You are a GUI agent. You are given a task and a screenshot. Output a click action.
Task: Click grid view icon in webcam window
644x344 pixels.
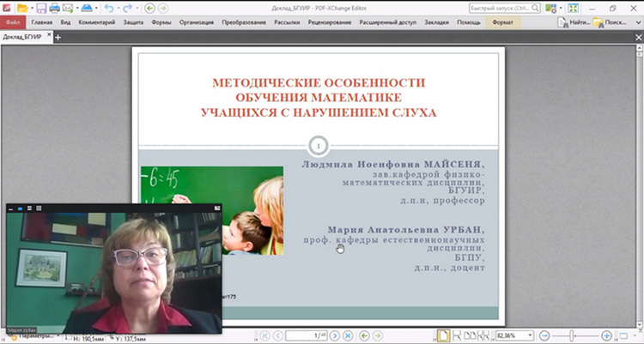pyautogui.click(x=39, y=208)
